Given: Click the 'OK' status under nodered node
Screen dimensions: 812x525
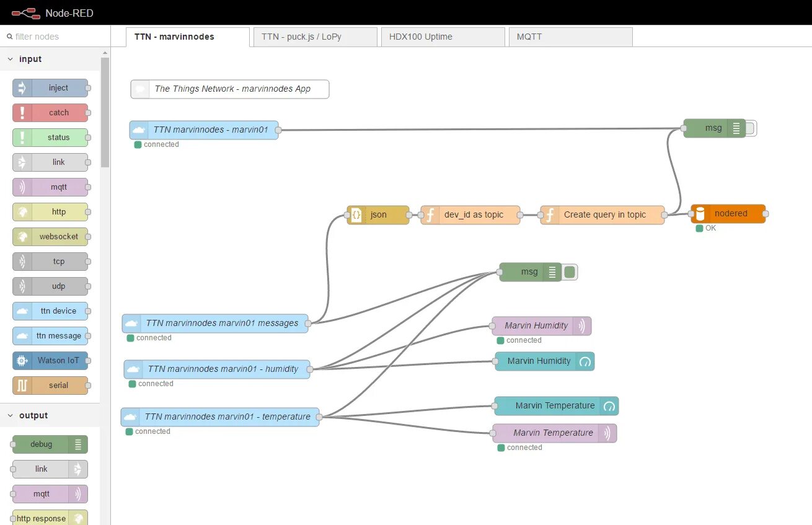Looking at the screenshot, I should click(x=706, y=228).
